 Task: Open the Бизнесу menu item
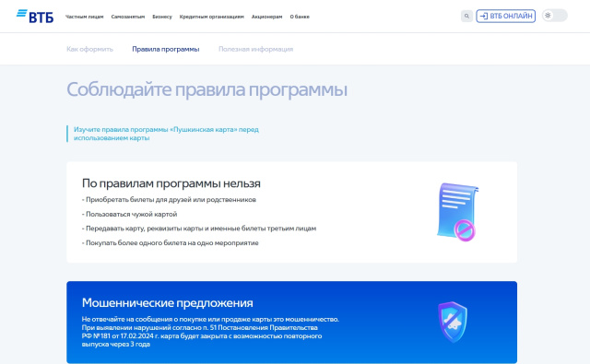coord(162,17)
